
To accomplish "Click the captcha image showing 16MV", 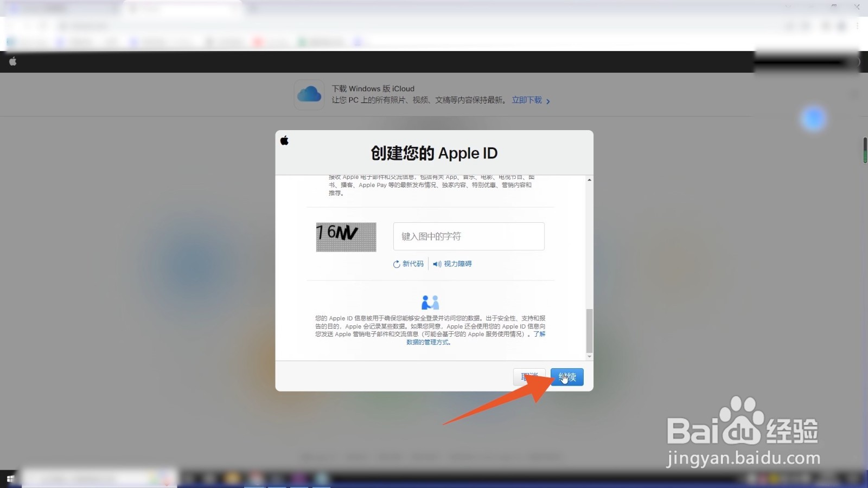I will 346,237.
